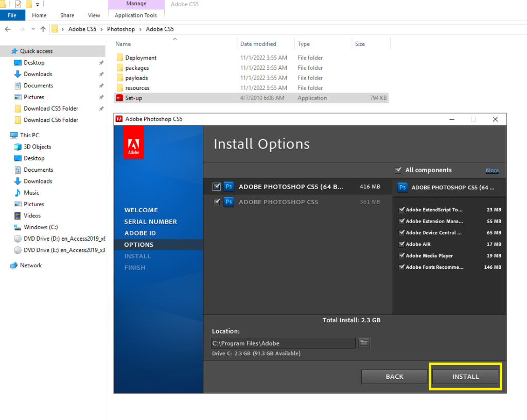Screen dimensions: 527x420
Task: Click the Adobe icon in installer title bar
Action: pyautogui.click(x=119, y=119)
